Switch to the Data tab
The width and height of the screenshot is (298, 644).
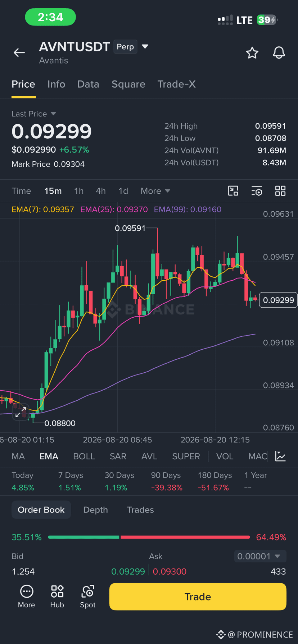(88, 84)
